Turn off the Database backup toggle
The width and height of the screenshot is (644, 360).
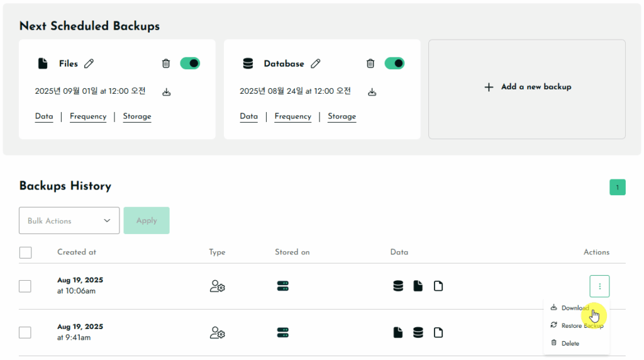click(394, 64)
